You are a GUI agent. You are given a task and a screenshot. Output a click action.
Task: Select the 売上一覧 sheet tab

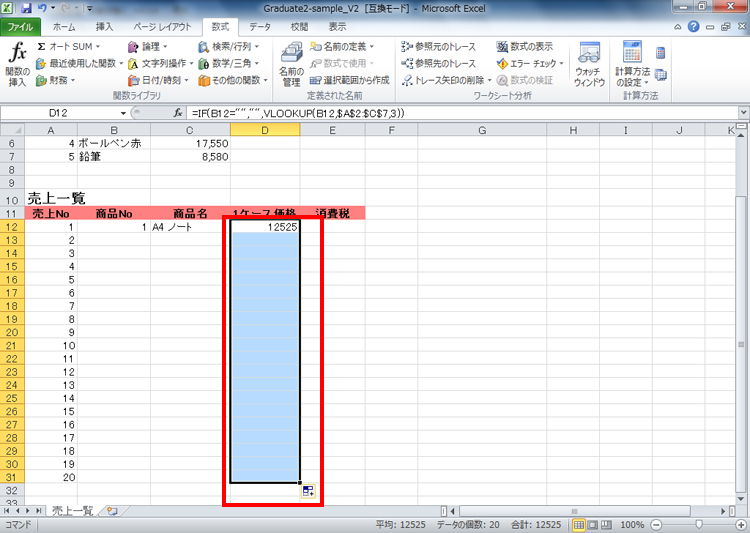click(x=72, y=511)
